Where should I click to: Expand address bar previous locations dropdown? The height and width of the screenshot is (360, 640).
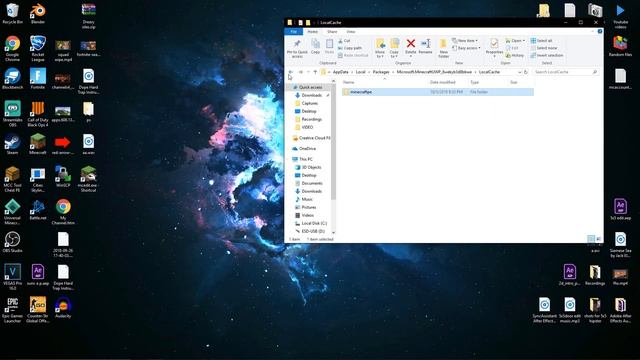[x=519, y=72]
